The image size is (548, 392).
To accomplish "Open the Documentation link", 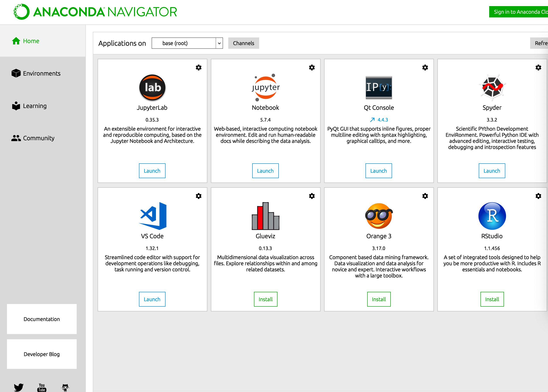I will pos(42,319).
